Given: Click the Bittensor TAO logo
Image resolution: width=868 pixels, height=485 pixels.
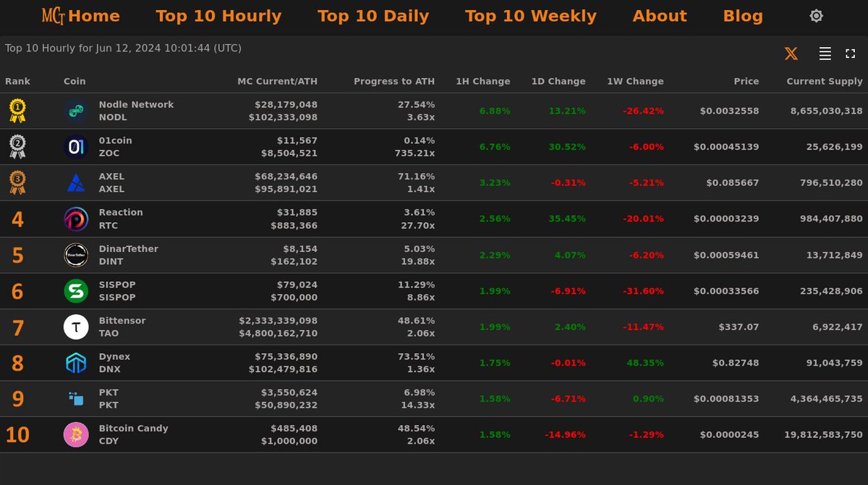Looking at the screenshot, I should 76,327.
